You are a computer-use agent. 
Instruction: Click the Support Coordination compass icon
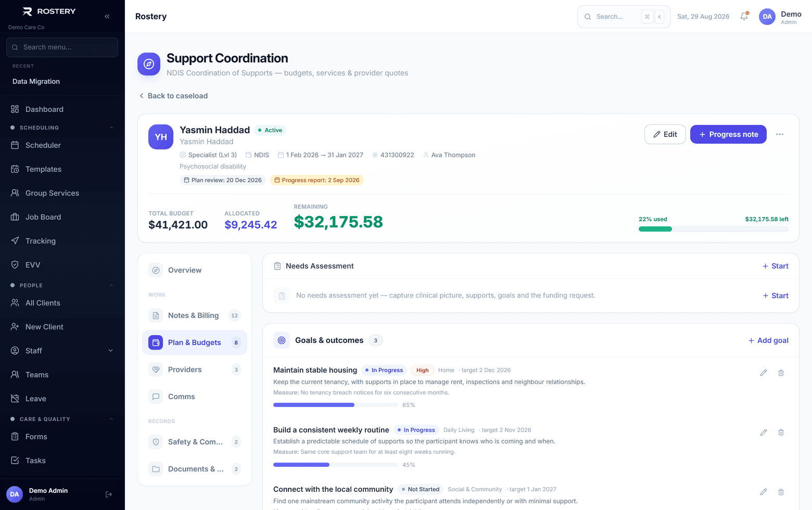pyautogui.click(x=149, y=64)
